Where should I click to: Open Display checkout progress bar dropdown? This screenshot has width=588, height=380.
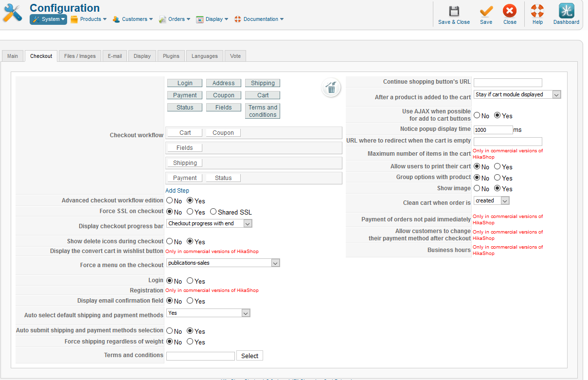[209, 223]
